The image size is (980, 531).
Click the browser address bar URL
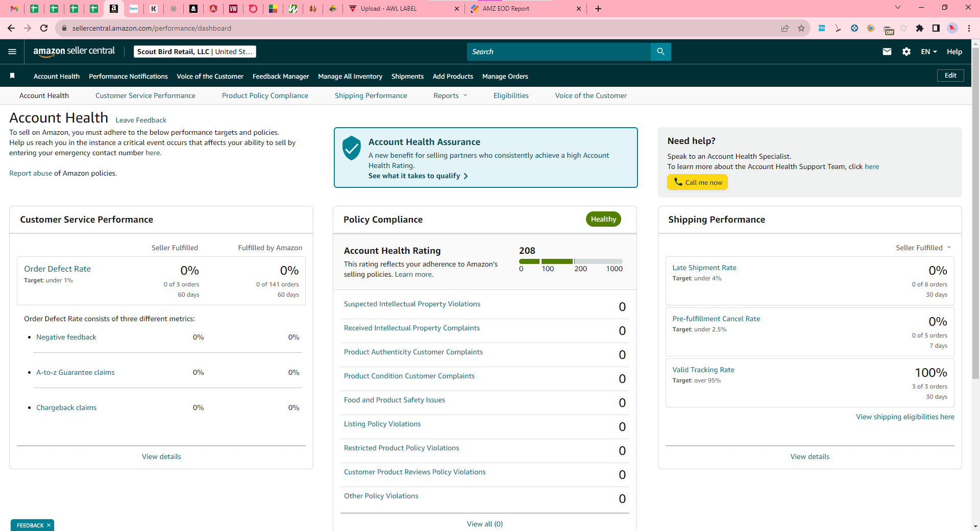pyautogui.click(x=152, y=28)
